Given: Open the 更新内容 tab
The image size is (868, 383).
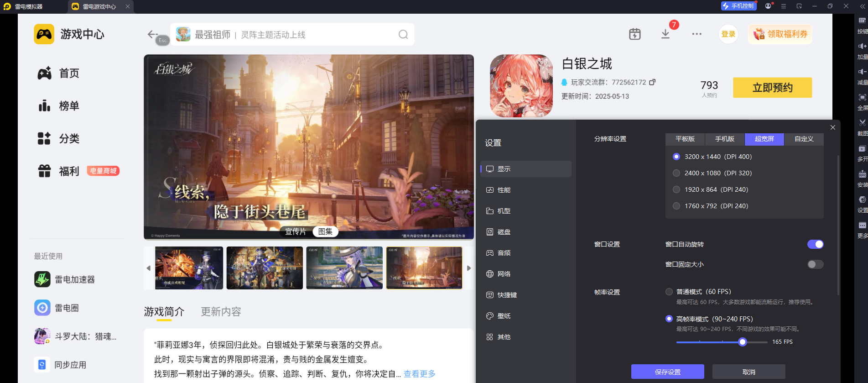Looking at the screenshot, I should pos(221,312).
